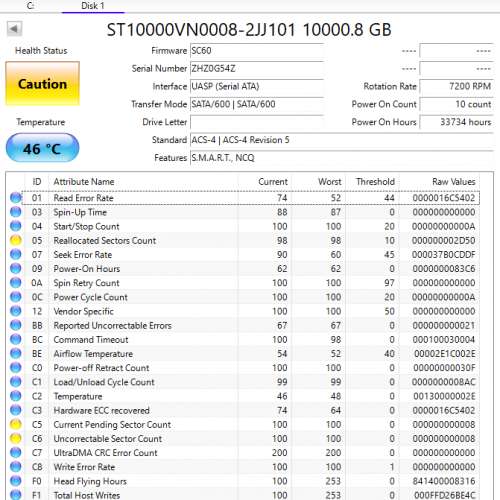This screenshot has height=500, width=500.
Task: Select the UltraDMA CRC Error Count name
Action: click(105, 453)
